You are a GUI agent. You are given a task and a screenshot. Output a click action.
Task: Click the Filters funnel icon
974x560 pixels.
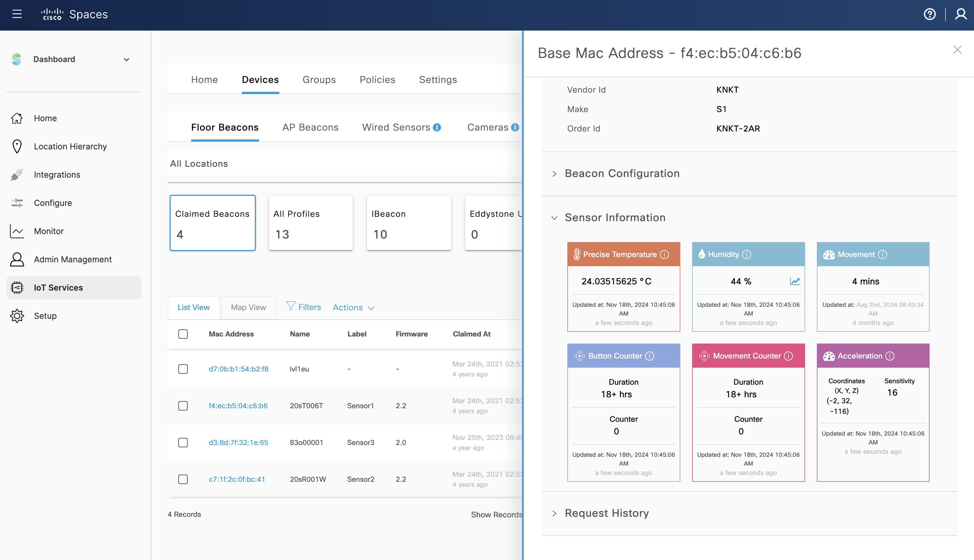coord(291,306)
